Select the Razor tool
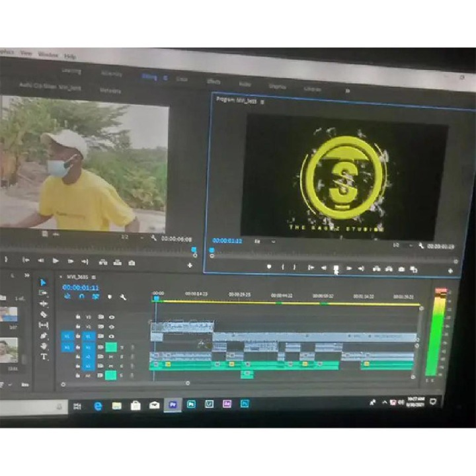The image size is (476, 476). 44,315
